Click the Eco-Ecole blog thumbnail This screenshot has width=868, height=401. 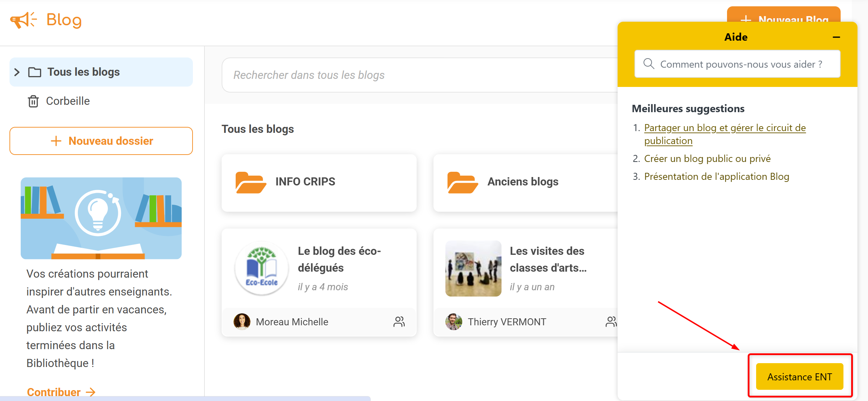click(x=261, y=269)
